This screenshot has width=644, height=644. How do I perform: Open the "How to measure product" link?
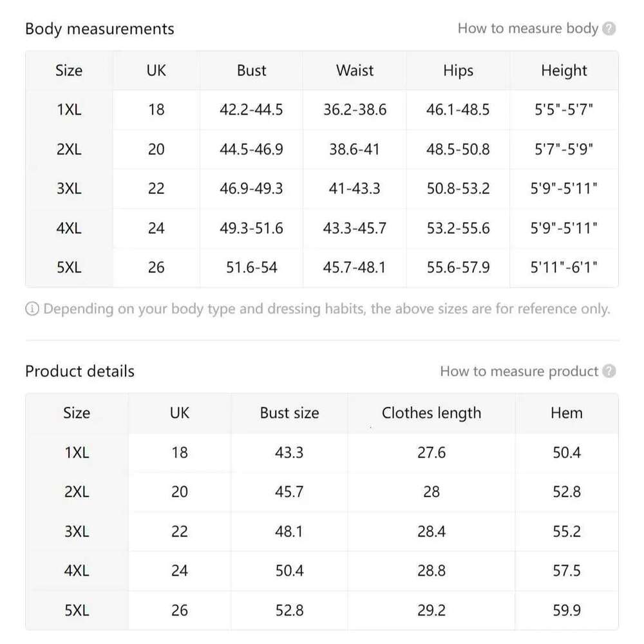tap(519, 372)
